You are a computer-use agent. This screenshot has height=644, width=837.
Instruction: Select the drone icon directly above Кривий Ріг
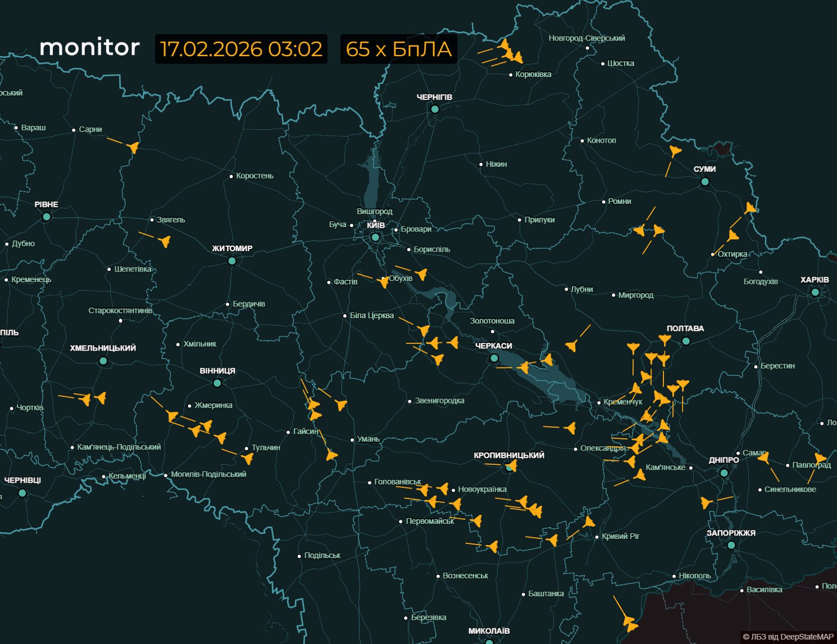coord(588,522)
